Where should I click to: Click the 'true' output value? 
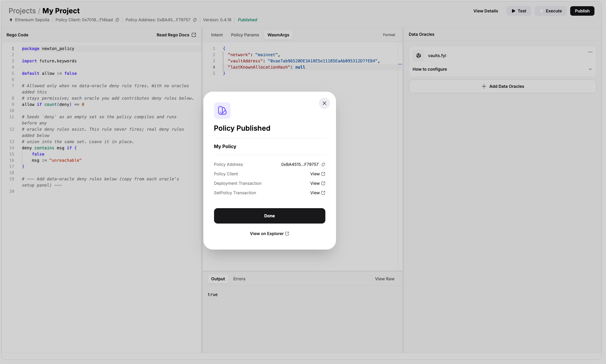pos(213,295)
